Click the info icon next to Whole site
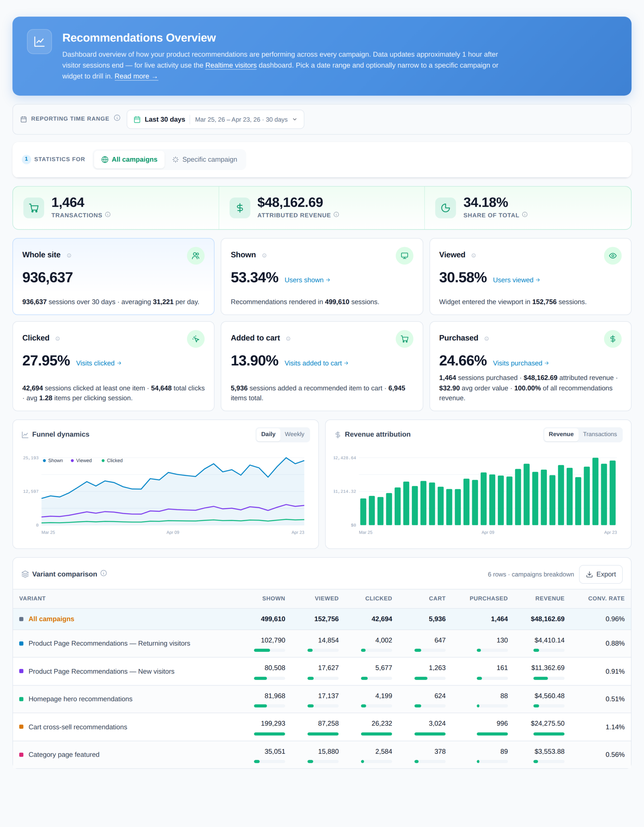The image size is (644, 827). 69,256
